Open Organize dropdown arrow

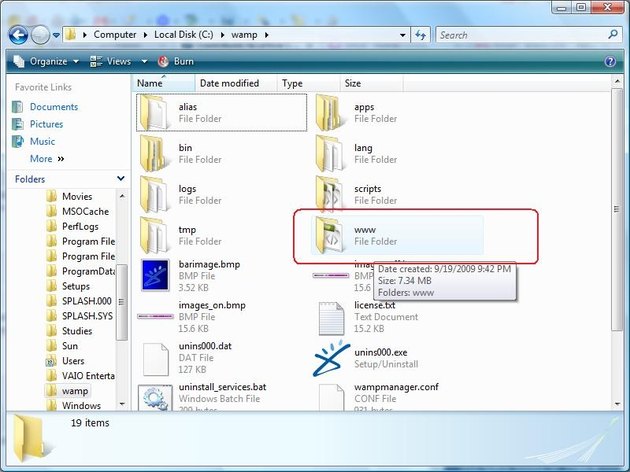point(76,61)
